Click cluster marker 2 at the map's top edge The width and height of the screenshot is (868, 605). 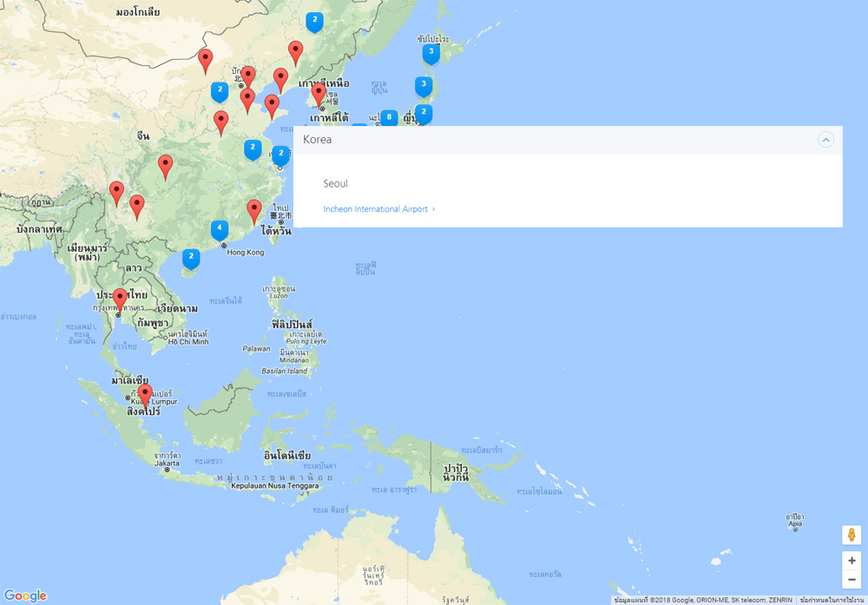(x=314, y=20)
